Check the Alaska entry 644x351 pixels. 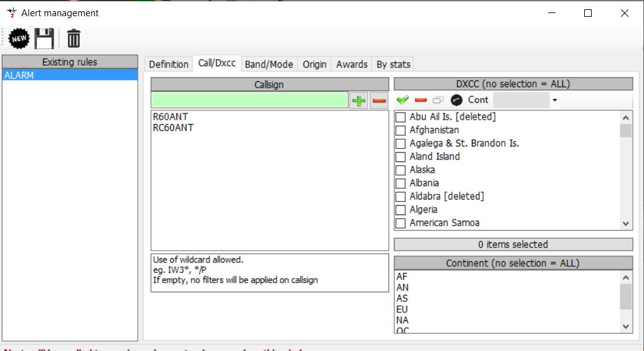400,170
